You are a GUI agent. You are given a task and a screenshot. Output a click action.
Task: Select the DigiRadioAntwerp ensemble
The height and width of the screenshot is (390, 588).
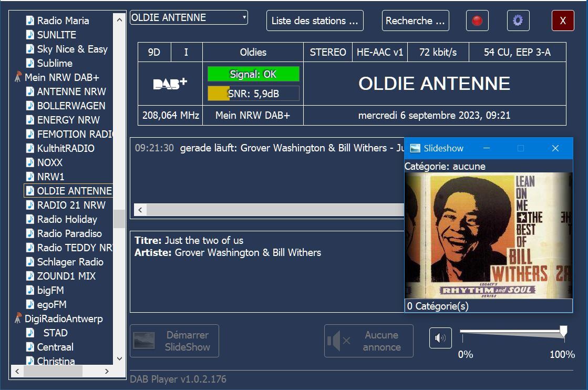pos(64,319)
